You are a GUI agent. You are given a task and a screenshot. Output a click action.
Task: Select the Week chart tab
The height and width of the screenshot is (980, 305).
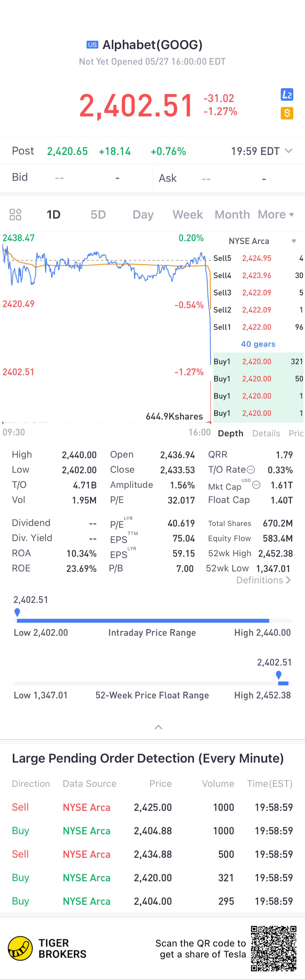(x=188, y=215)
